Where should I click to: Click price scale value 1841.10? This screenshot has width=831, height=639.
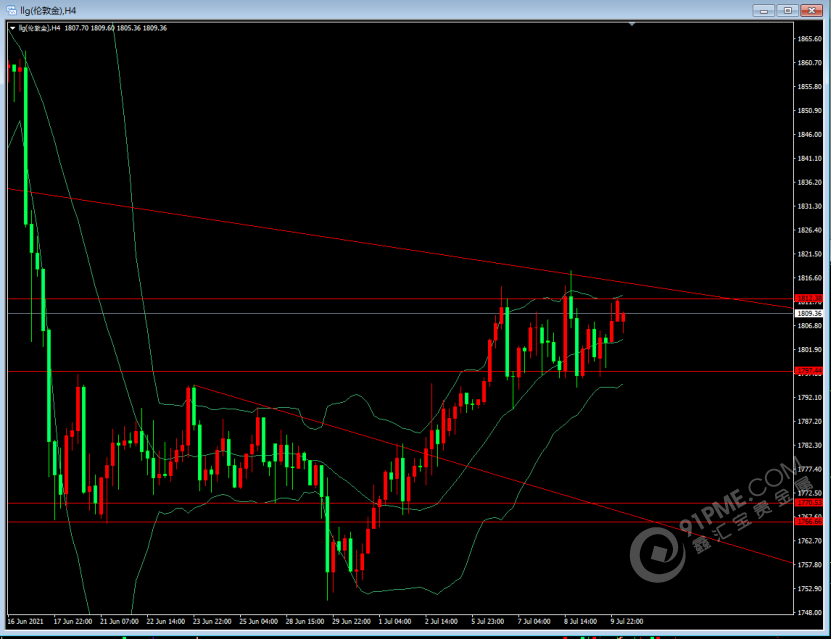809,158
